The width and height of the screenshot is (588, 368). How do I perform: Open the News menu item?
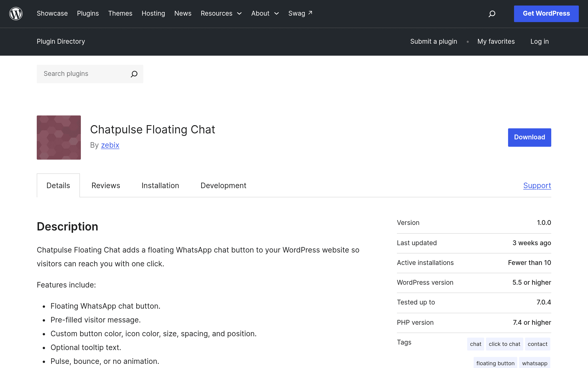point(183,13)
